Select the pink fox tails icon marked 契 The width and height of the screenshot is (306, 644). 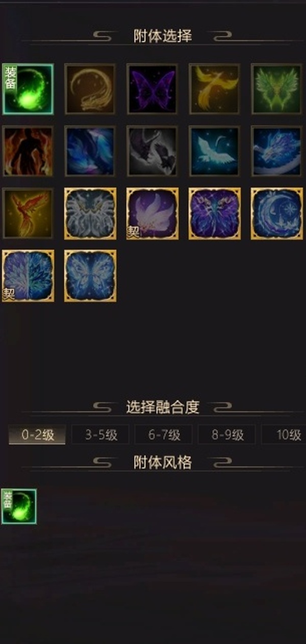click(152, 213)
